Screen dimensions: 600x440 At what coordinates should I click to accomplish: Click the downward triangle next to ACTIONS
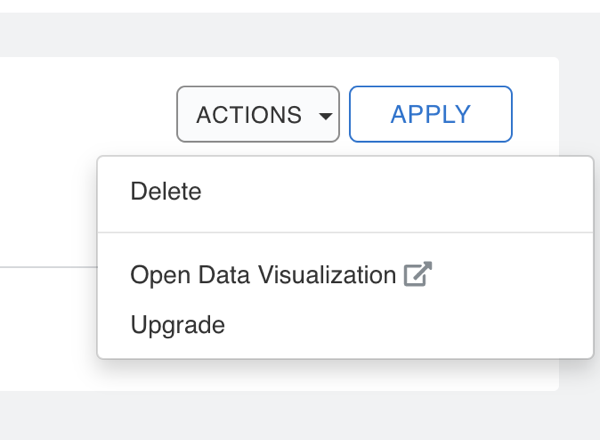[325, 116]
